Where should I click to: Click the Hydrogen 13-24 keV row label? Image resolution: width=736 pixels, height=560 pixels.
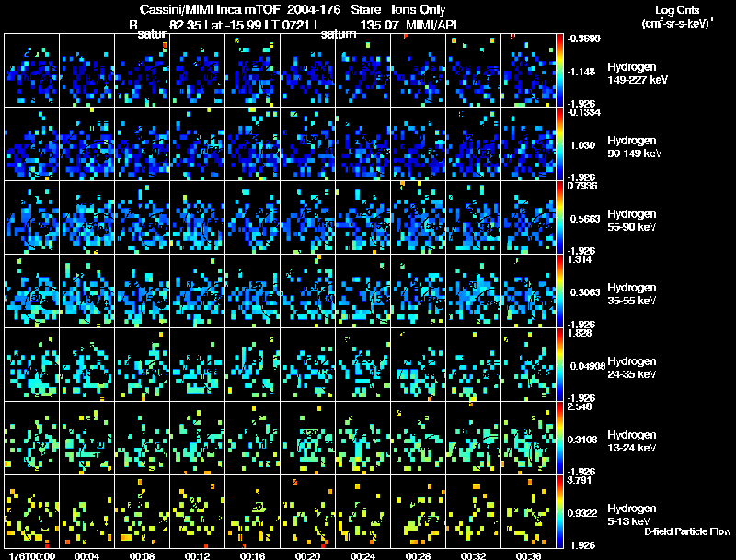[x=632, y=441]
